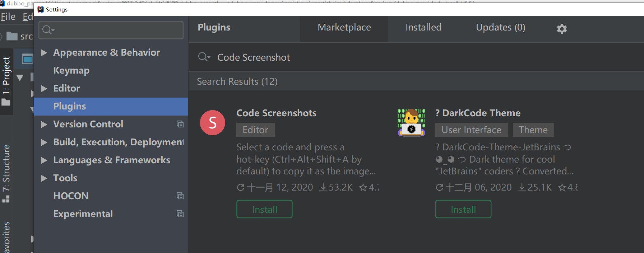This screenshot has height=253, width=644.
Task: Switch to the Installed tab
Action: (x=423, y=28)
